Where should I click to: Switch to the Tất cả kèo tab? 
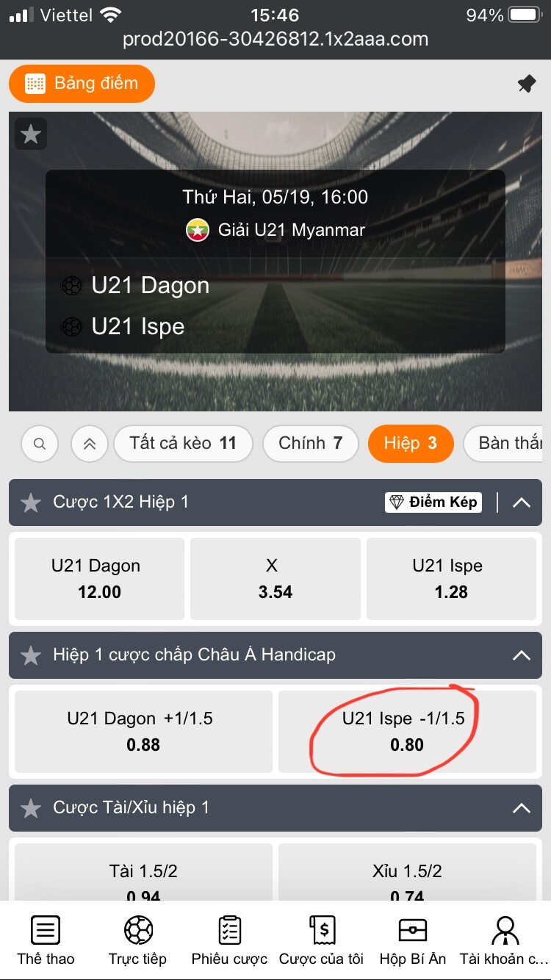tap(183, 443)
